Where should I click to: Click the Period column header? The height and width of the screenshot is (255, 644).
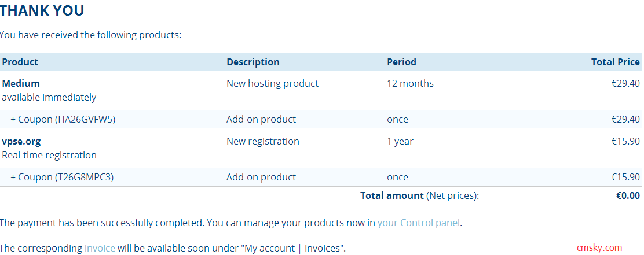401,62
